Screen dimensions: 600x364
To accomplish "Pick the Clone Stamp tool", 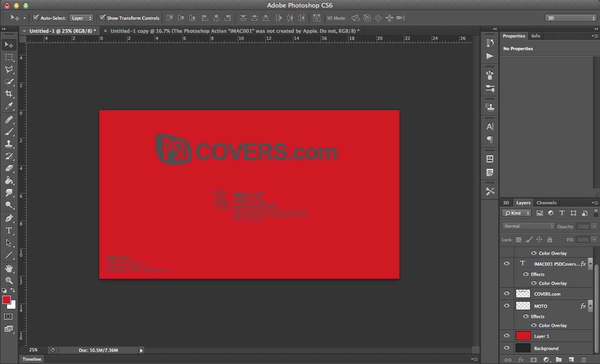I will (x=9, y=144).
